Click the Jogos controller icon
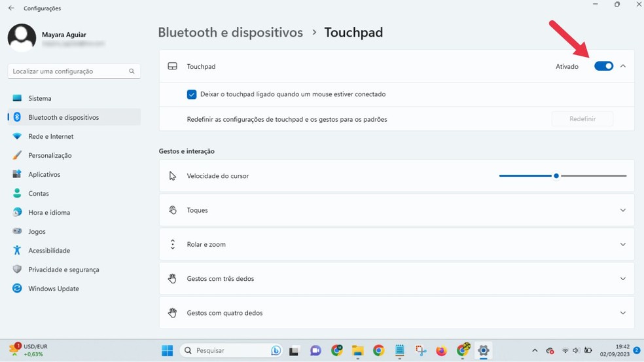Image resolution: width=644 pixels, height=362 pixels. 17,231
